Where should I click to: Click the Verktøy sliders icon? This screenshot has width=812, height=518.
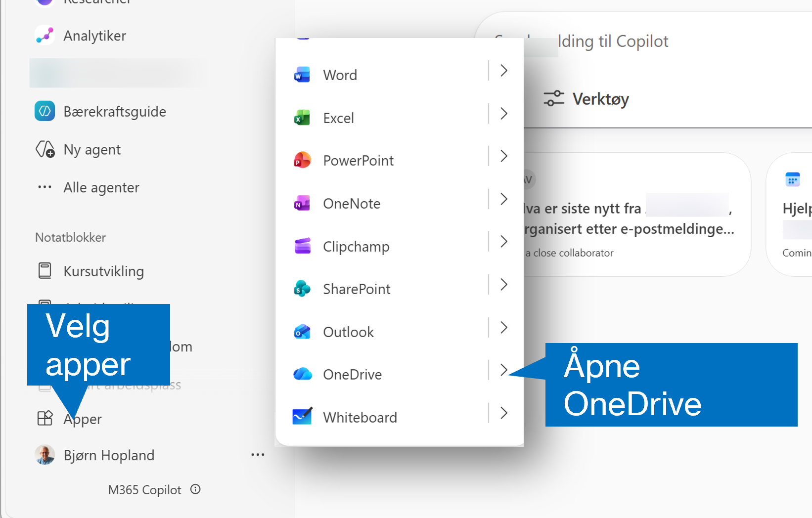pyautogui.click(x=554, y=98)
